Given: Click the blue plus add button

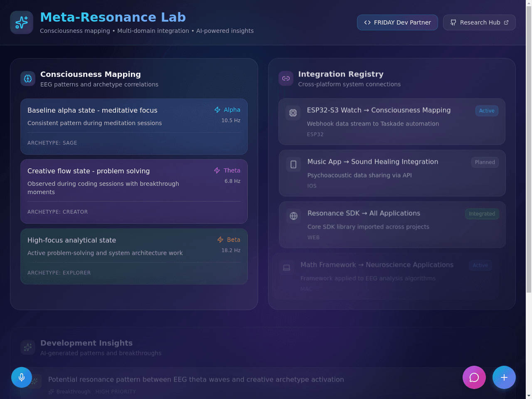Looking at the screenshot, I should (504, 377).
